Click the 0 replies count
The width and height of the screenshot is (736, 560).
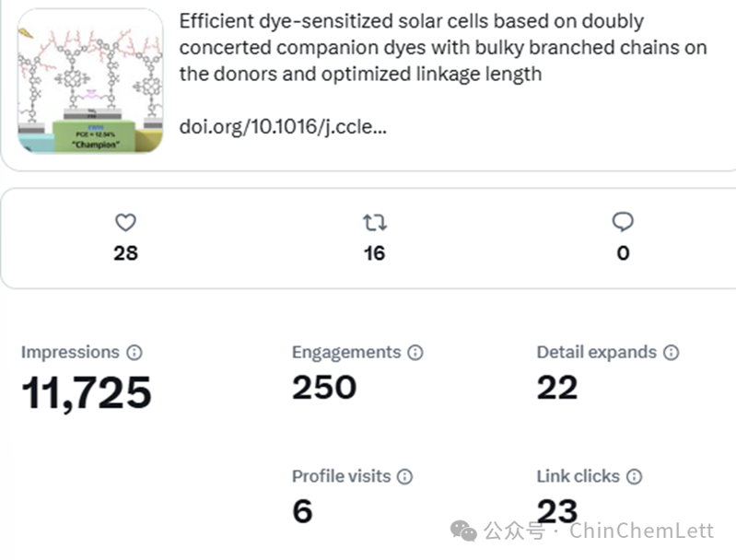tap(623, 253)
